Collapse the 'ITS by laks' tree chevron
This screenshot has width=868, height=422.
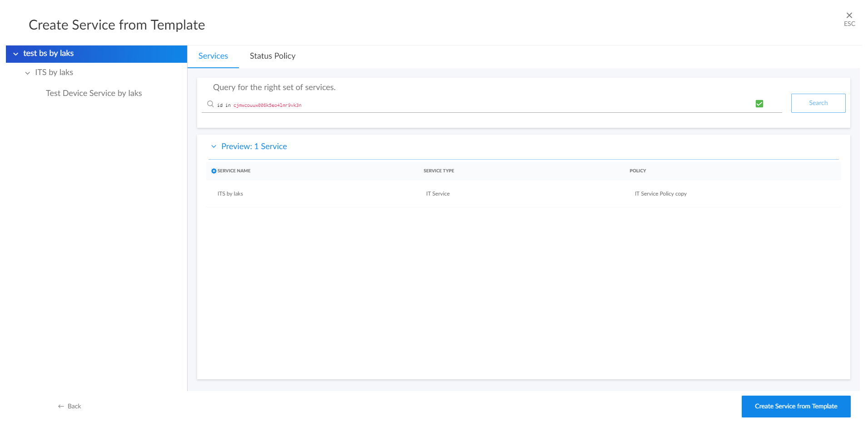(x=28, y=73)
